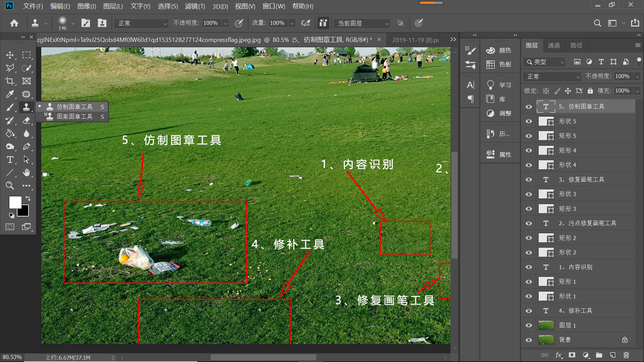Reset default foreground and background colors
The width and height of the screenshot is (644, 362).
(12, 216)
